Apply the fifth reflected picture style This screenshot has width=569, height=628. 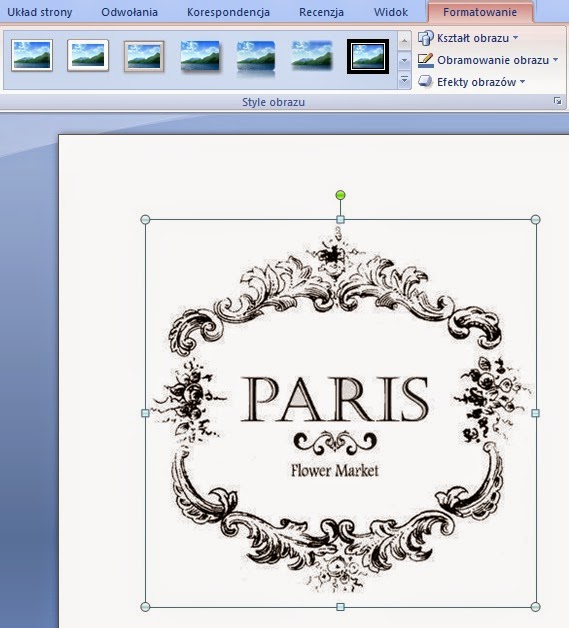pyautogui.click(x=256, y=58)
